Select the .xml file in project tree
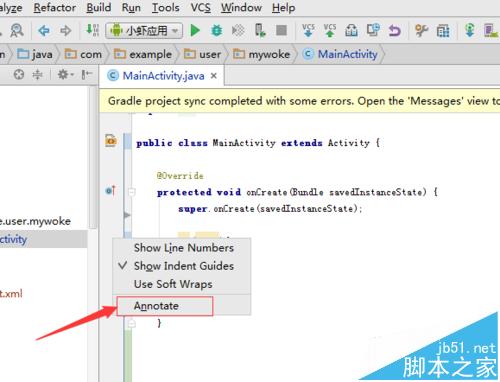 [11, 293]
